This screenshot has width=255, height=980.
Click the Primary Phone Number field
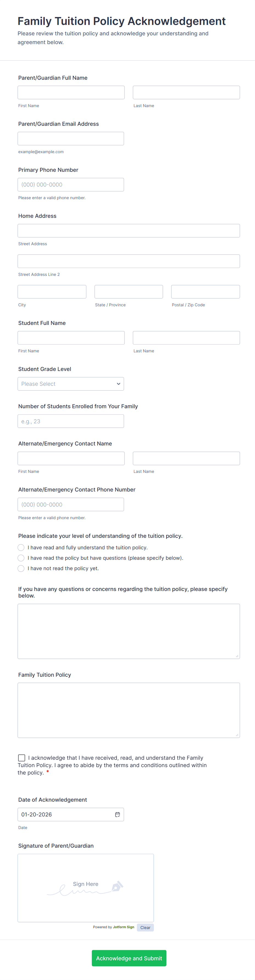(71, 184)
